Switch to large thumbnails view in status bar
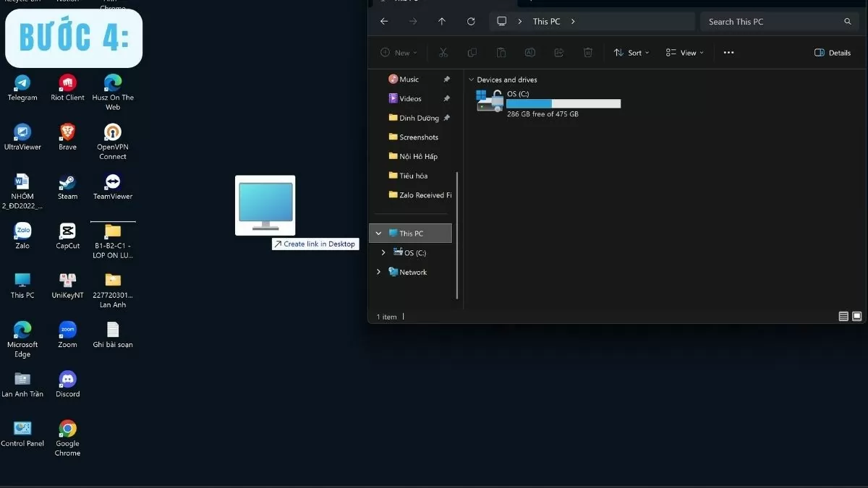This screenshot has width=868, height=488. (858, 316)
